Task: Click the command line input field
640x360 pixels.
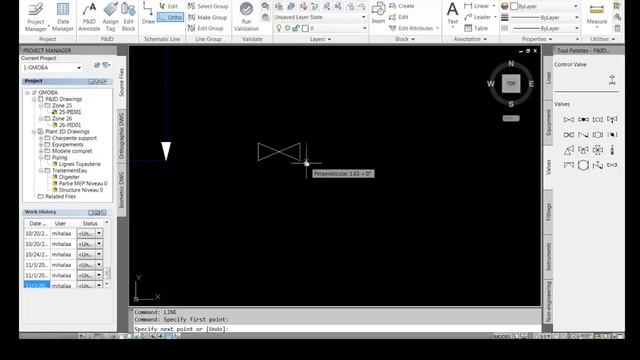Action: pos(337,329)
